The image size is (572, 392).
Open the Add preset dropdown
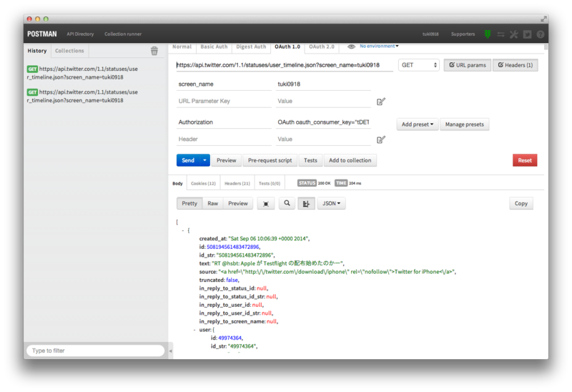point(418,124)
